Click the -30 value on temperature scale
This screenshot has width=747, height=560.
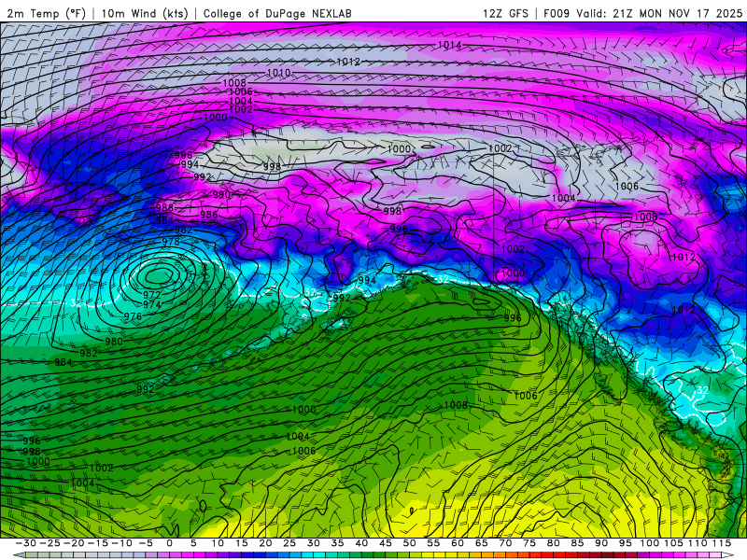pyautogui.click(x=26, y=543)
